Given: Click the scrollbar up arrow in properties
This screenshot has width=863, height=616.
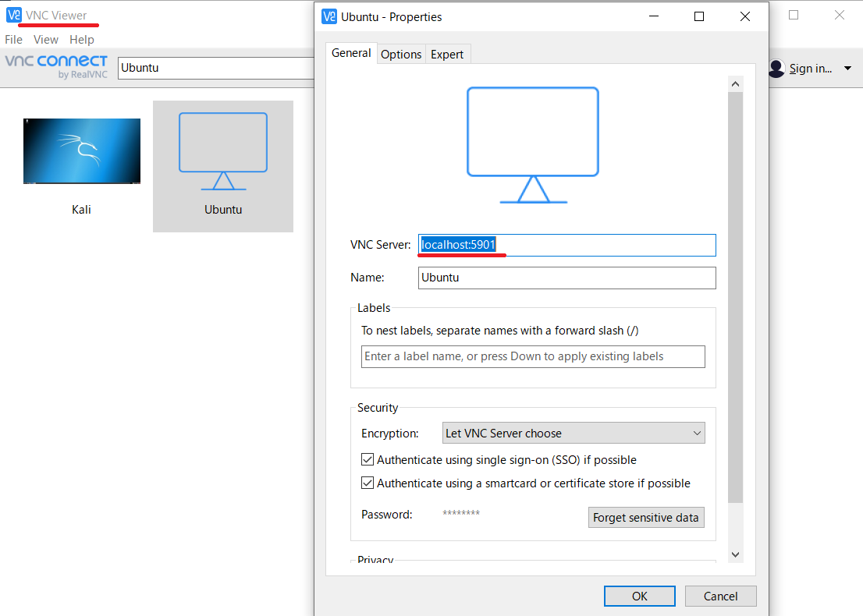Looking at the screenshot, I should tap(735, 84).
